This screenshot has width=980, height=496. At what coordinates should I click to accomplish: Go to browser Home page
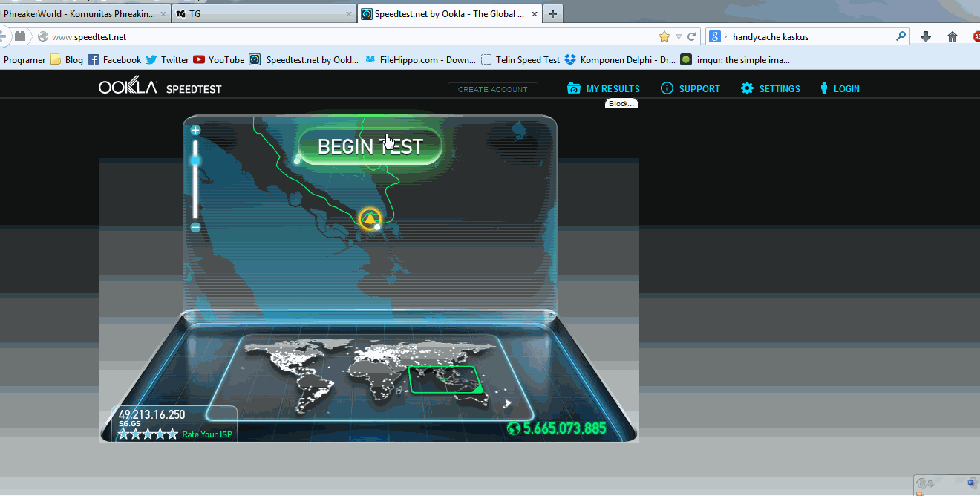pos(953,36)
